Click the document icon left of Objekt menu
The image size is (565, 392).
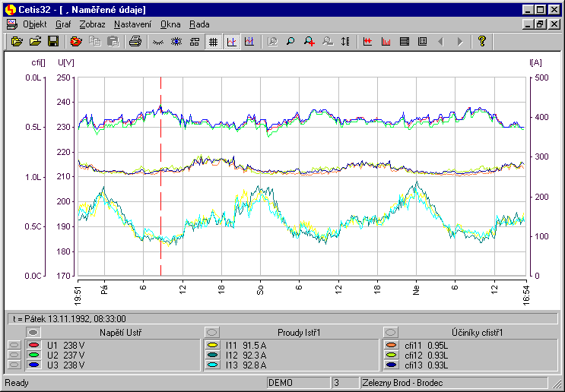tap(12, 24)
